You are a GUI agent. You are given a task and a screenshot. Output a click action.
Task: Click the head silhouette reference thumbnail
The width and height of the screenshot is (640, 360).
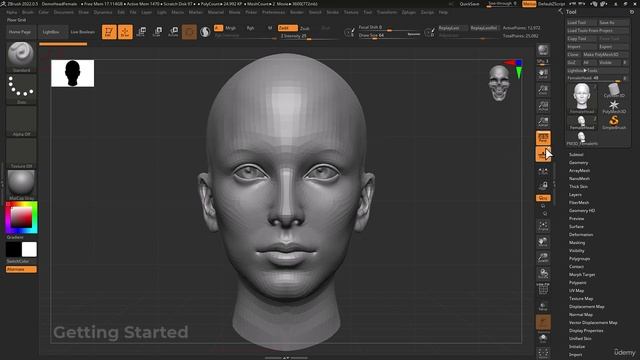click(73, 73)
